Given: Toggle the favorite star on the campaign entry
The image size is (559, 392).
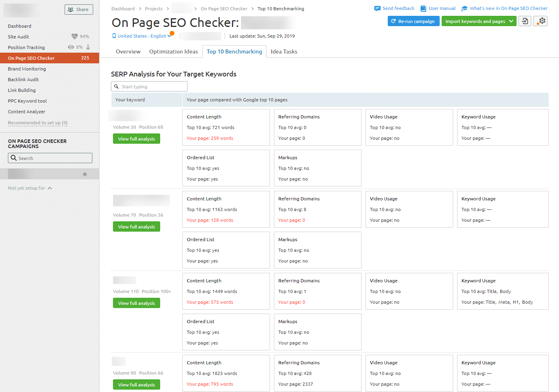Looking at the screenshot, I should click(x=84, y=173).
